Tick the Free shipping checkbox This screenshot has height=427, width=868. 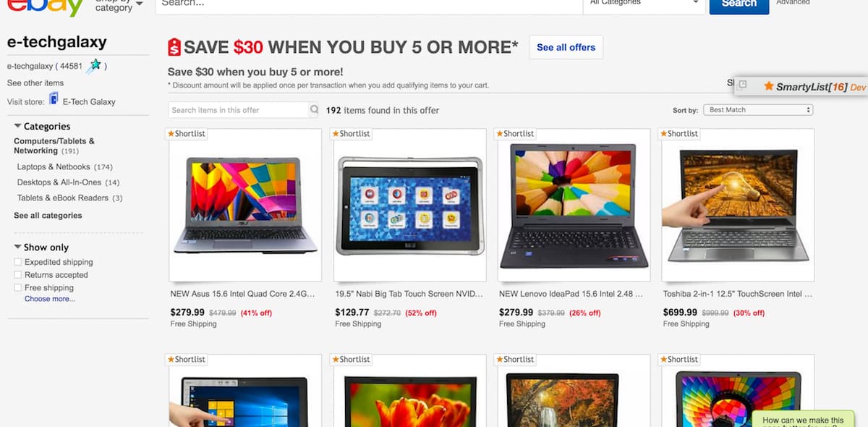[18, 288]
